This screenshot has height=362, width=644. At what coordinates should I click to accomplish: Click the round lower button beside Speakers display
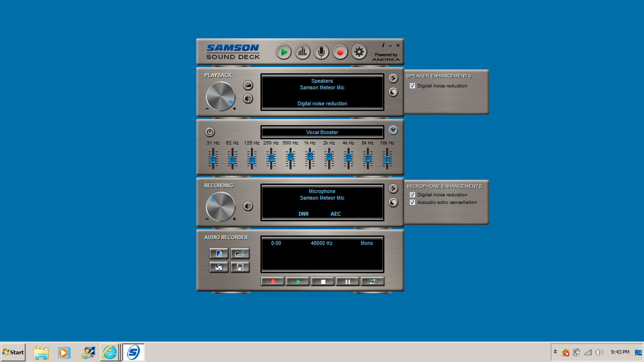pos(393,92)
